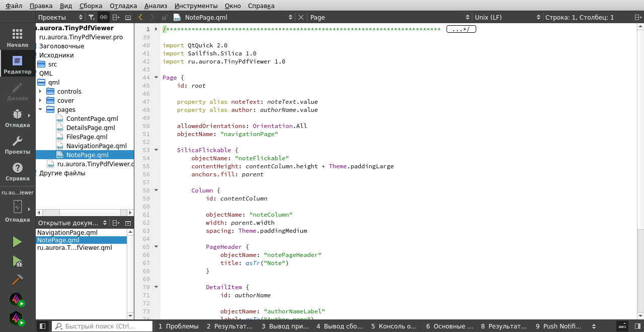Screen dimensions: 644x332
Task: Expand the controls folder in the project tree
Action: [x=40, y=92]
